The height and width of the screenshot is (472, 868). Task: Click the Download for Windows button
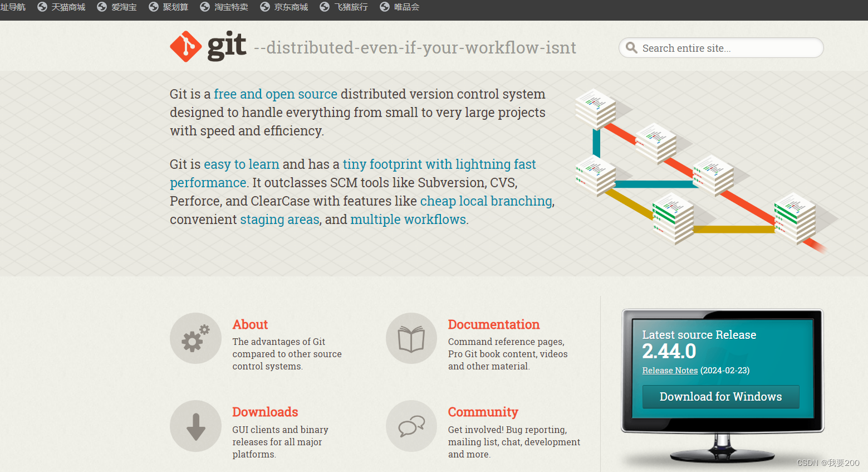[720, 397]
